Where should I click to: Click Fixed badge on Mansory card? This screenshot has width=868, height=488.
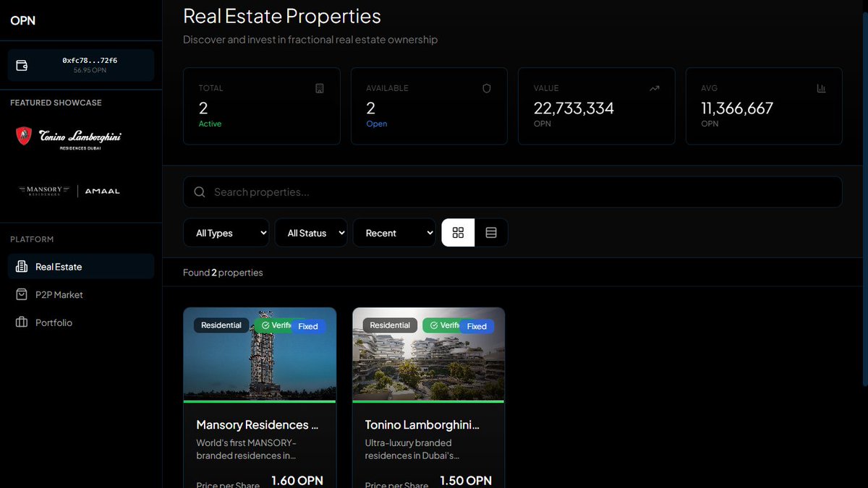pos(308,326)
